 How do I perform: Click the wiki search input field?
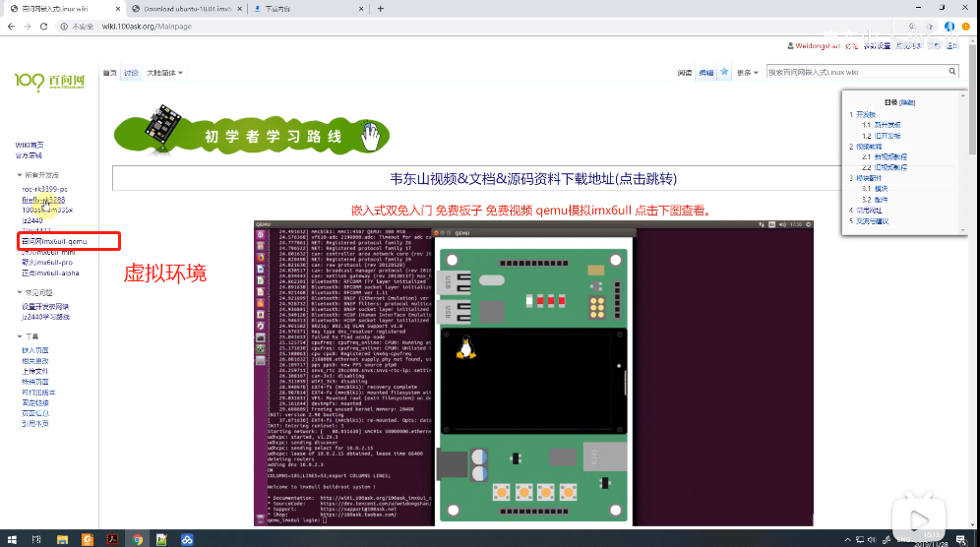[856, 72]
